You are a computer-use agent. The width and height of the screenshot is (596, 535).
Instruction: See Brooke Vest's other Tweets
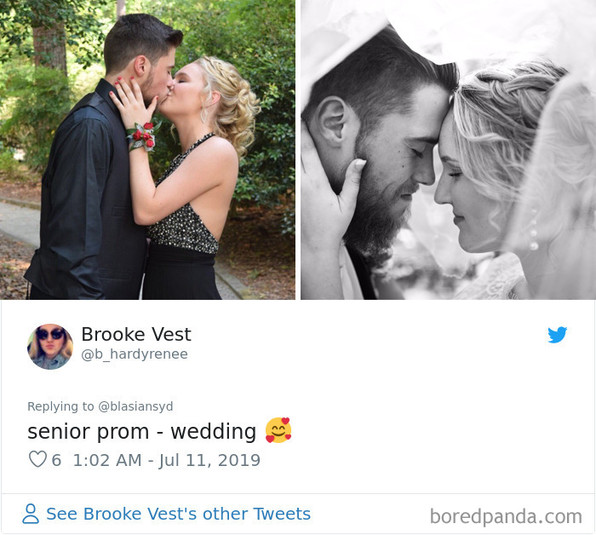click(178, 514)
